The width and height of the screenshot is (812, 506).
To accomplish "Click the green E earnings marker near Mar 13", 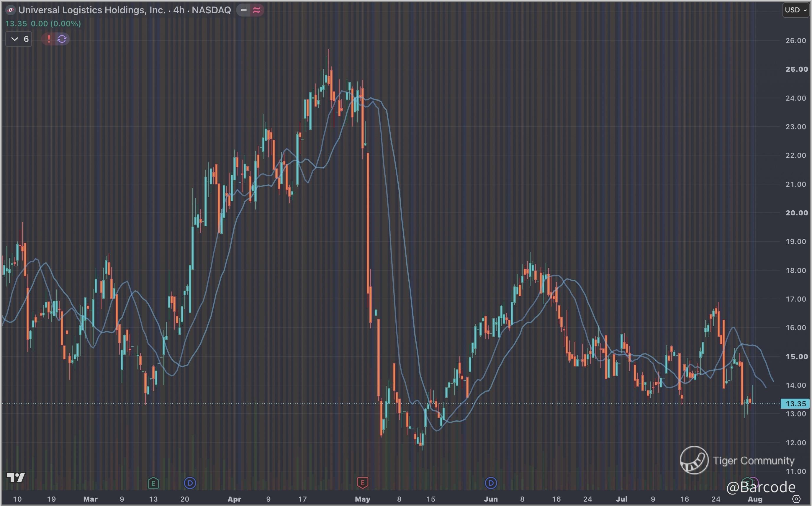I will point(153,483).
